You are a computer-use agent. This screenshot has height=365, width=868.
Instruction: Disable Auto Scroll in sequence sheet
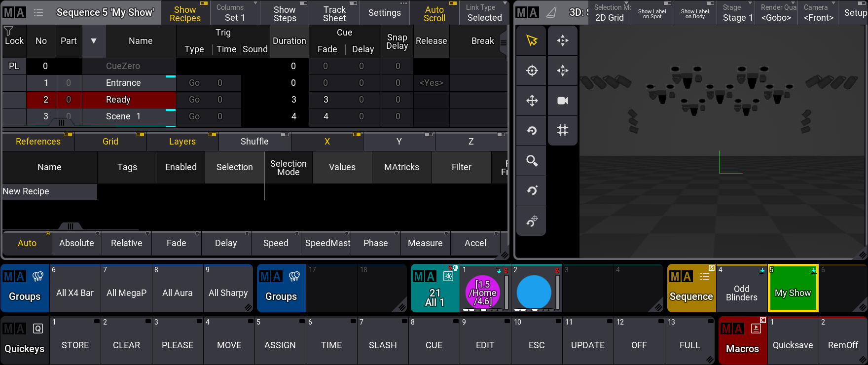pos(434,13)
